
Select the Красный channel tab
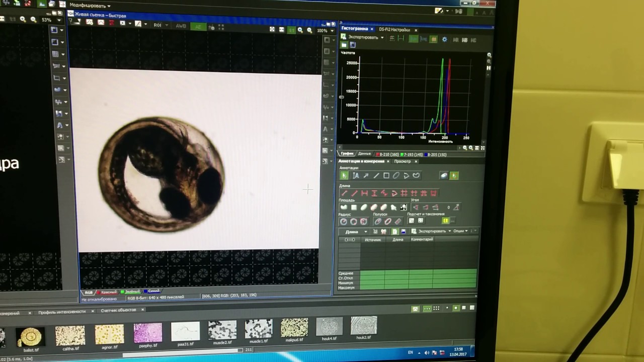point(109,292)
